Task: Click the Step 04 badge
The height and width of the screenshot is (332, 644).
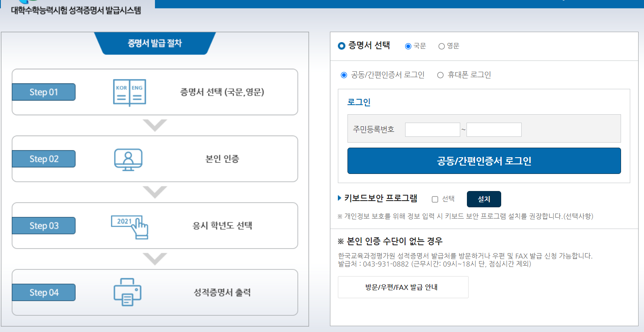Action: tap(43, 292)
